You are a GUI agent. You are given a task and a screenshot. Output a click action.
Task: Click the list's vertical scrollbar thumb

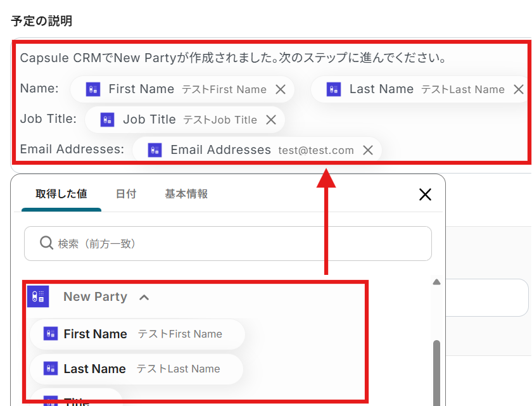[x=436, y=371]
